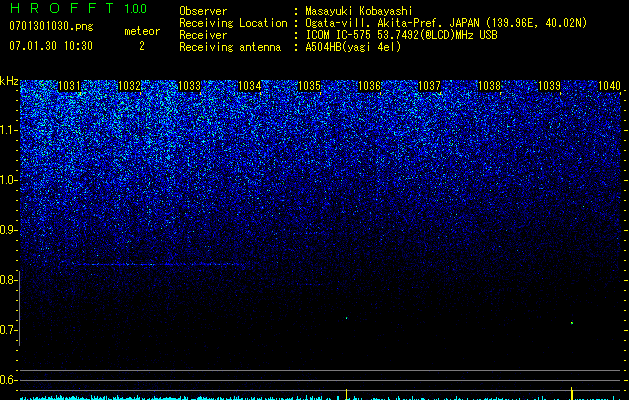This screenshot has width=629, height=400.
Task: Click the 1031 time marker
Action: click(x=69, y=86)
